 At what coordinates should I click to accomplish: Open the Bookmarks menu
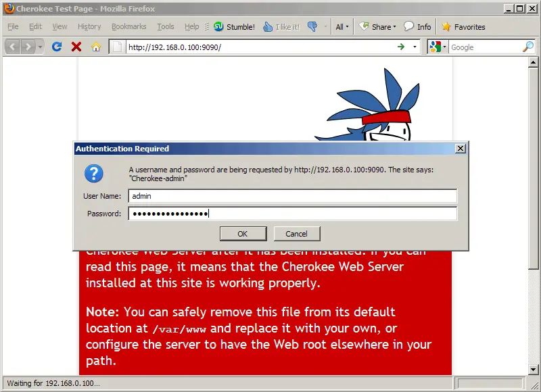128,26
